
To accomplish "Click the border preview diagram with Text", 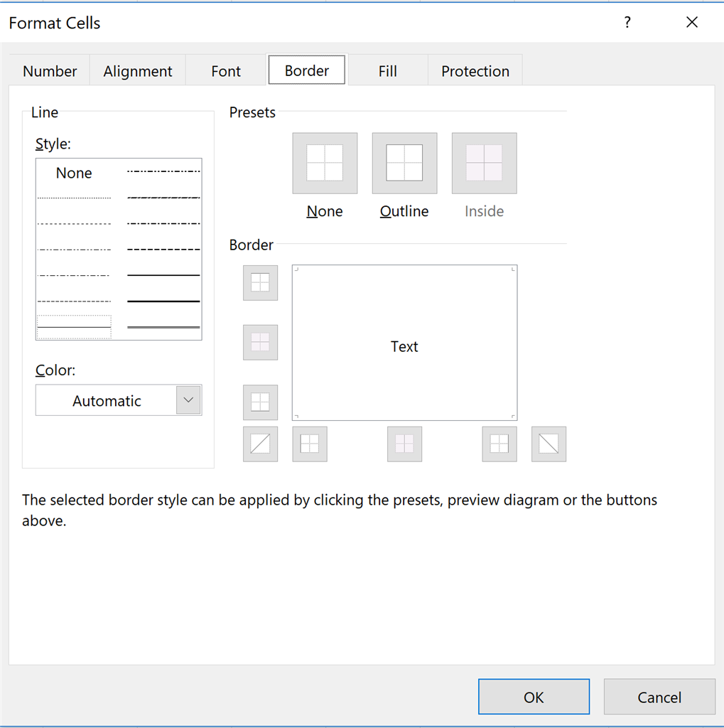I will (x=405, y=343).
